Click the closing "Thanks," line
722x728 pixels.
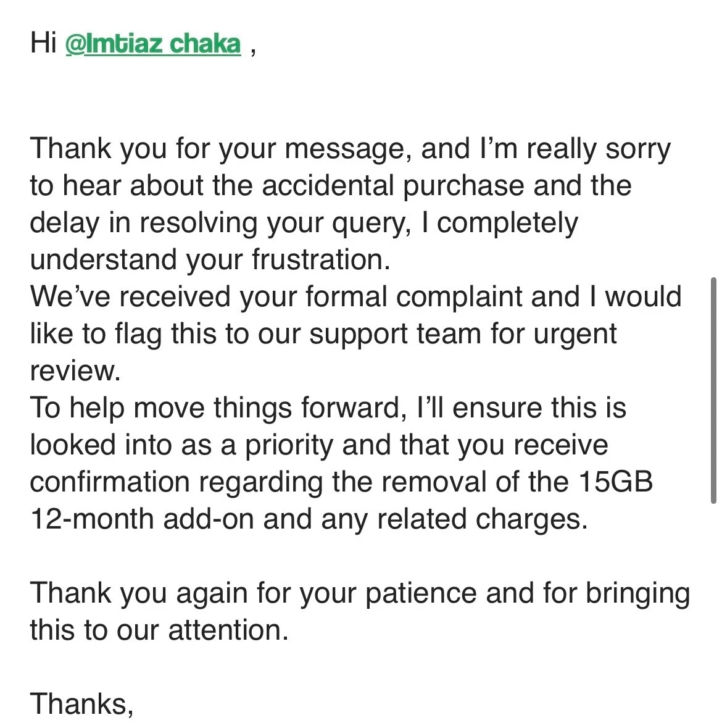pos(81,704)
